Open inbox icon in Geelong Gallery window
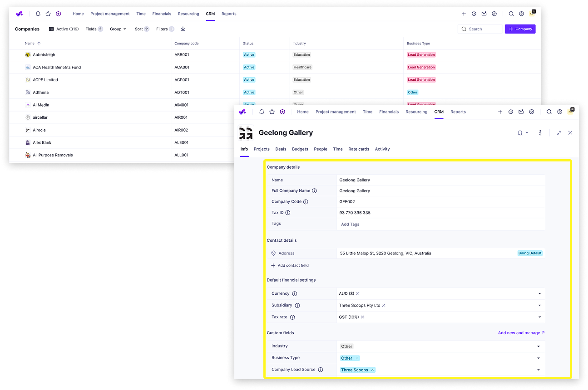Image resolution: width=588 pixels, height=390 pixels. click(x=521, y=112)
